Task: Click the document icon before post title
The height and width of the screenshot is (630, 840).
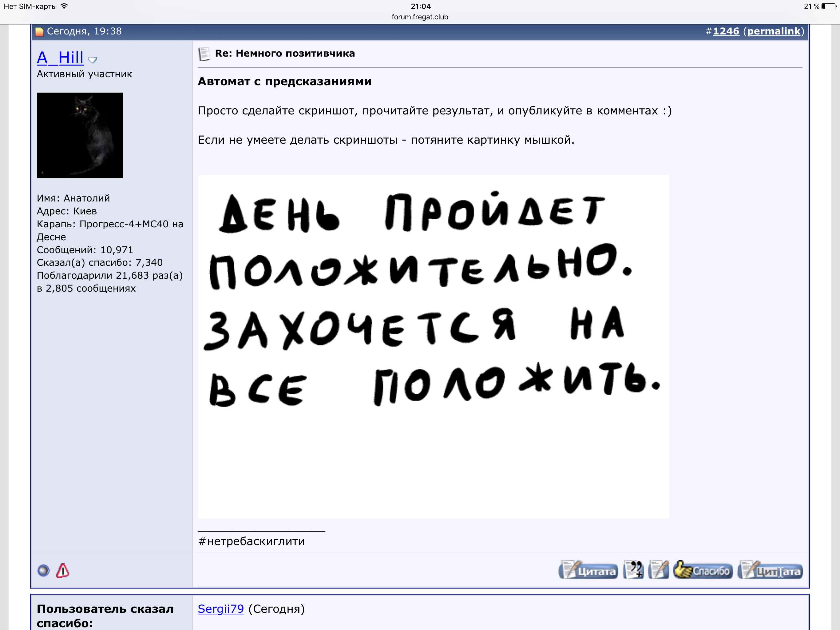Action: (x=204, y=54)
